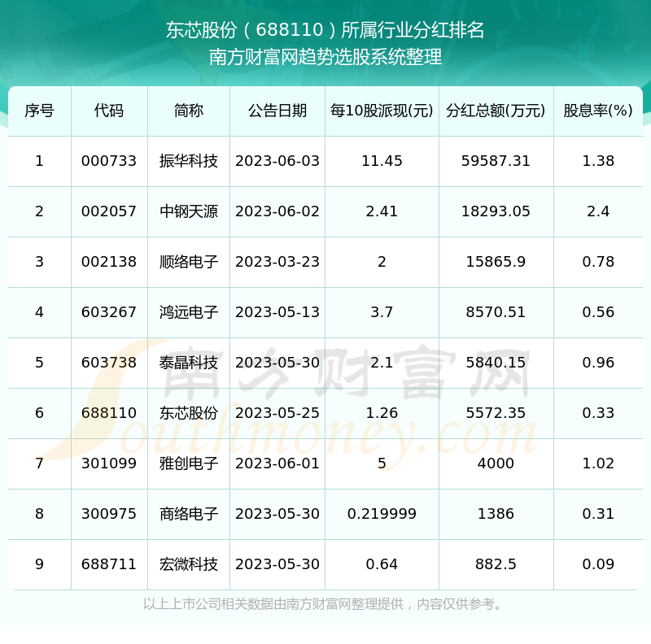Click the per-10-share payout '11.45'
Screen dimensions: 651x644
point(382,161)
